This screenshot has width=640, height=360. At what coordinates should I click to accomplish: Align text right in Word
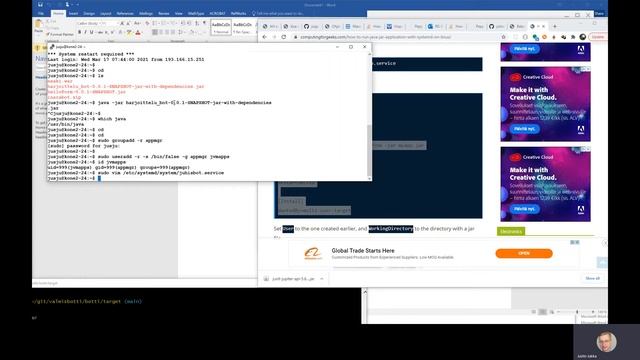tap(167, 32)
